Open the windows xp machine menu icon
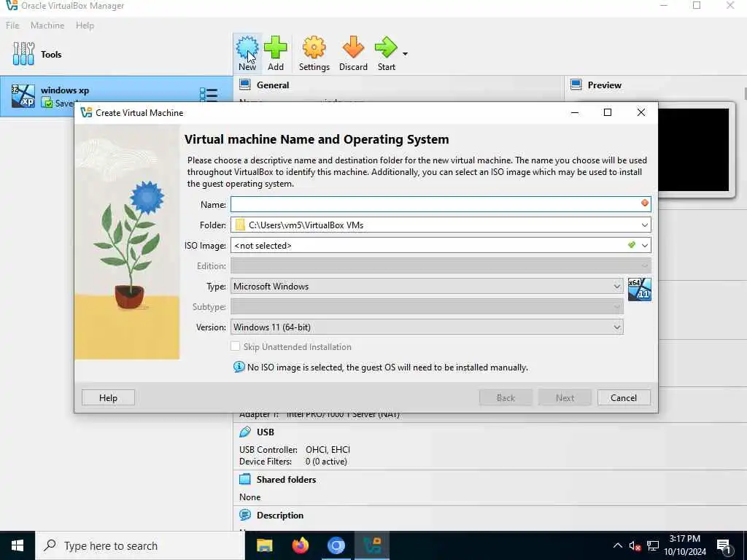 (x=208, y=95)
